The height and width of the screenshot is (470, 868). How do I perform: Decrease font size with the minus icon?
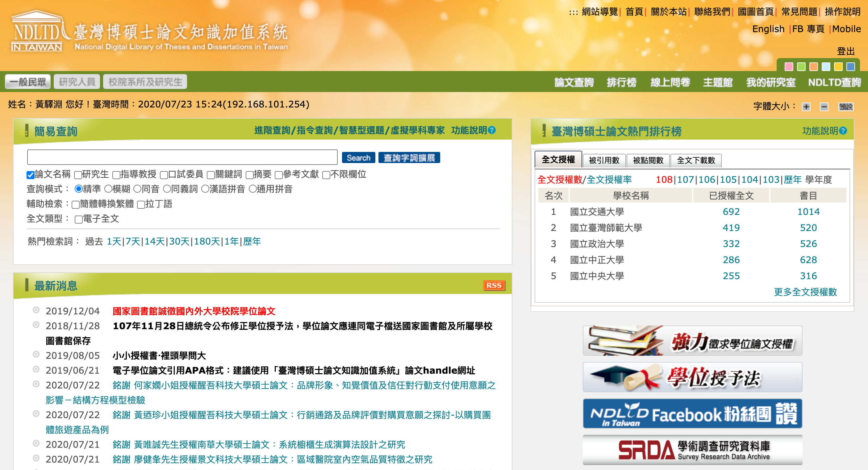tap(824, 107)
